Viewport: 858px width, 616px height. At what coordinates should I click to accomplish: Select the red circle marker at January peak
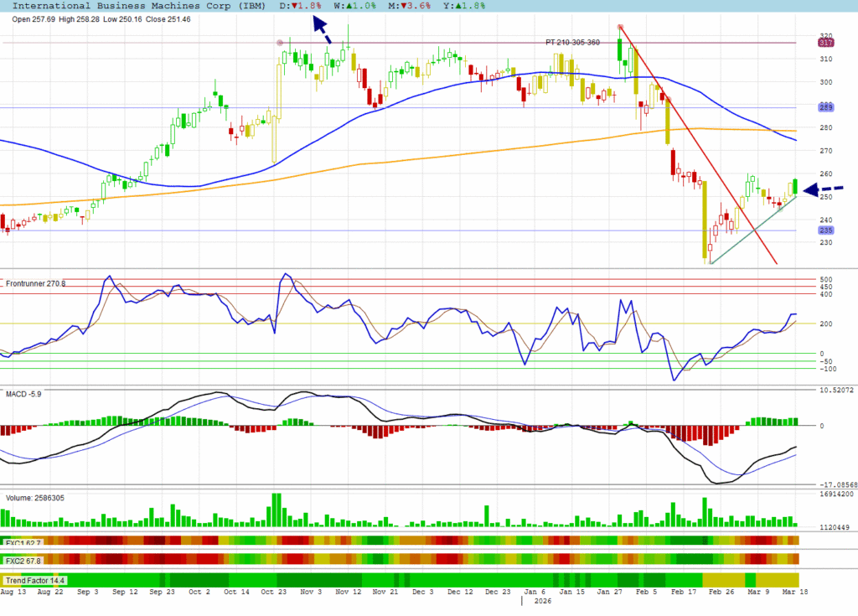620,27
